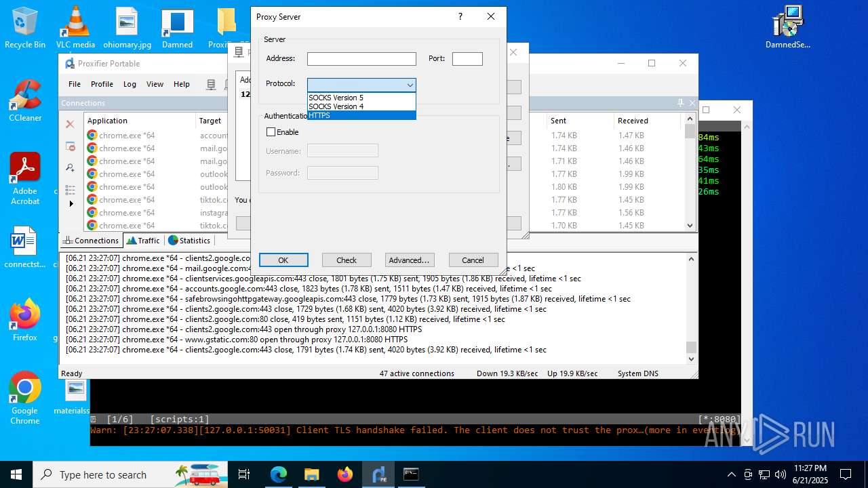Open the View menu in Proxifier
The height and width of the screenshot is (488, 868).
[155, 84]
